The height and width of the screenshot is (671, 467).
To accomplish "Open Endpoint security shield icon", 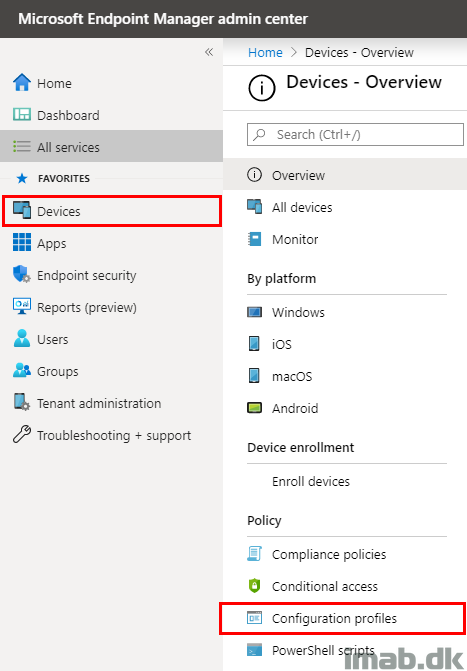I will (x=22, y=274).
